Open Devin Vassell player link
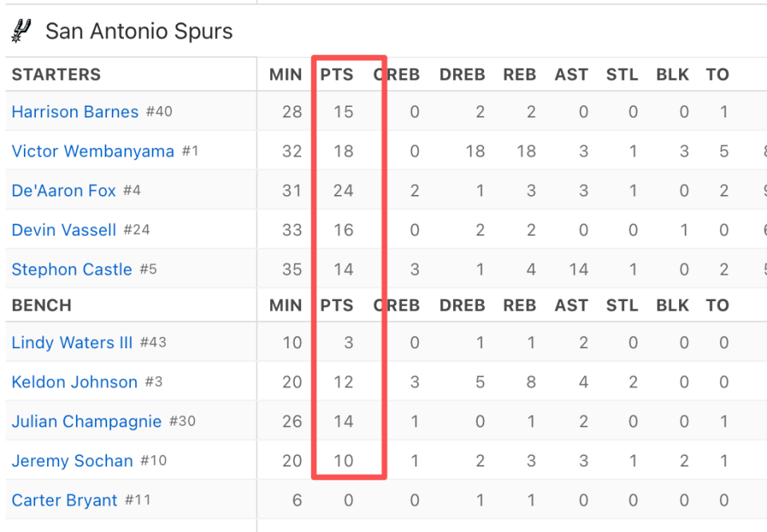The image size is (767, 532). click(x=64, y=230)
